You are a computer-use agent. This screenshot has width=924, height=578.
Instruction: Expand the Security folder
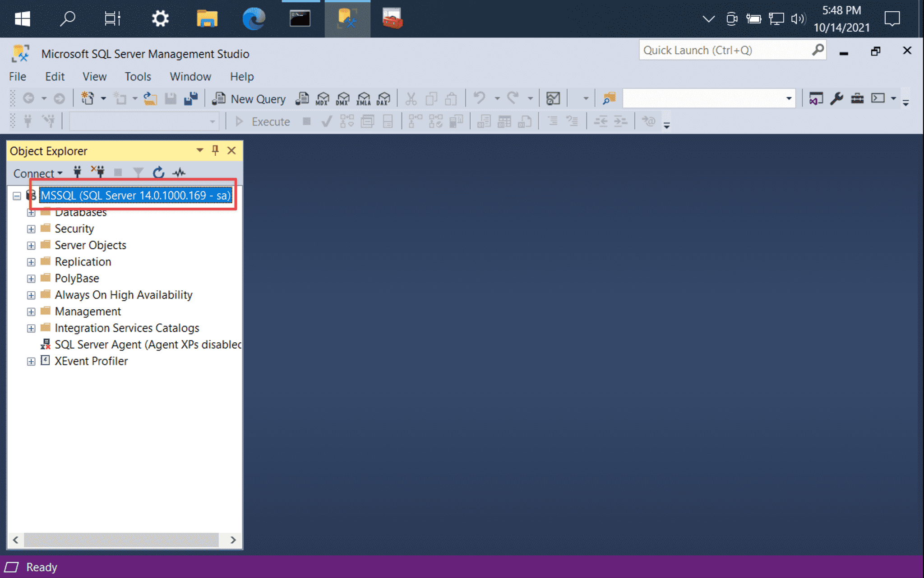click(x=31, y=229)
